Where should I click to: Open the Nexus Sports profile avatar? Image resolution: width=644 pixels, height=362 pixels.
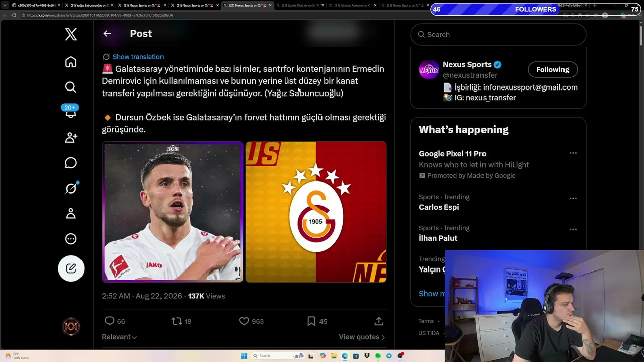pos(429,70)
